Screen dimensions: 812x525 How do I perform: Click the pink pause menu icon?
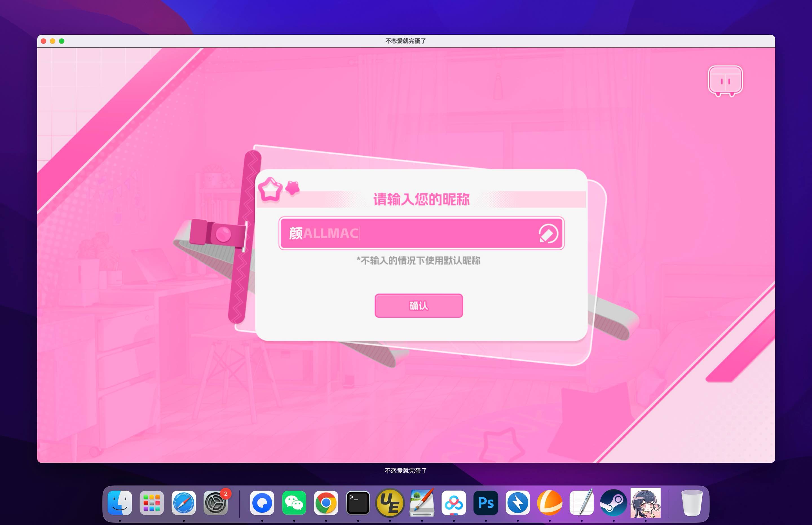tap(725, 81)
